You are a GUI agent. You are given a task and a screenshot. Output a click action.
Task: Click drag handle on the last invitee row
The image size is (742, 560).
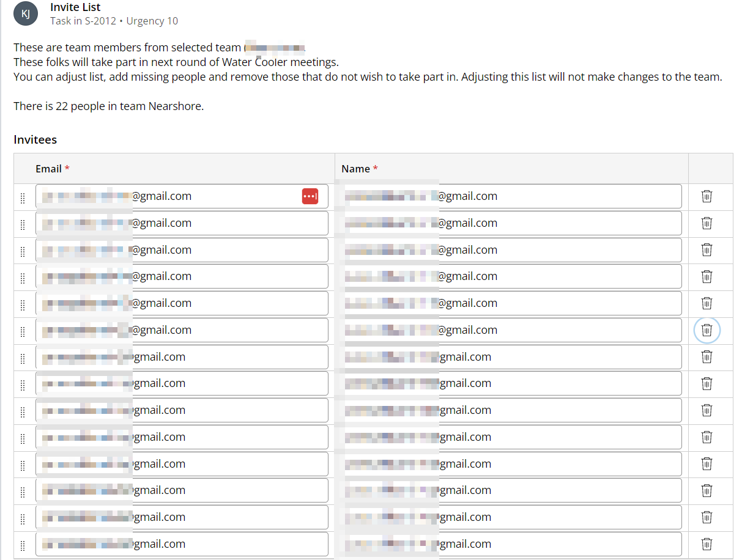[x=23, y=545]
